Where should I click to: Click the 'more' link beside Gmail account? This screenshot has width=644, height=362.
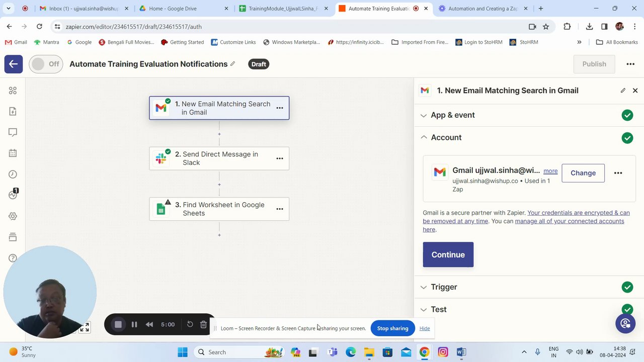click(x=550, y=171)
